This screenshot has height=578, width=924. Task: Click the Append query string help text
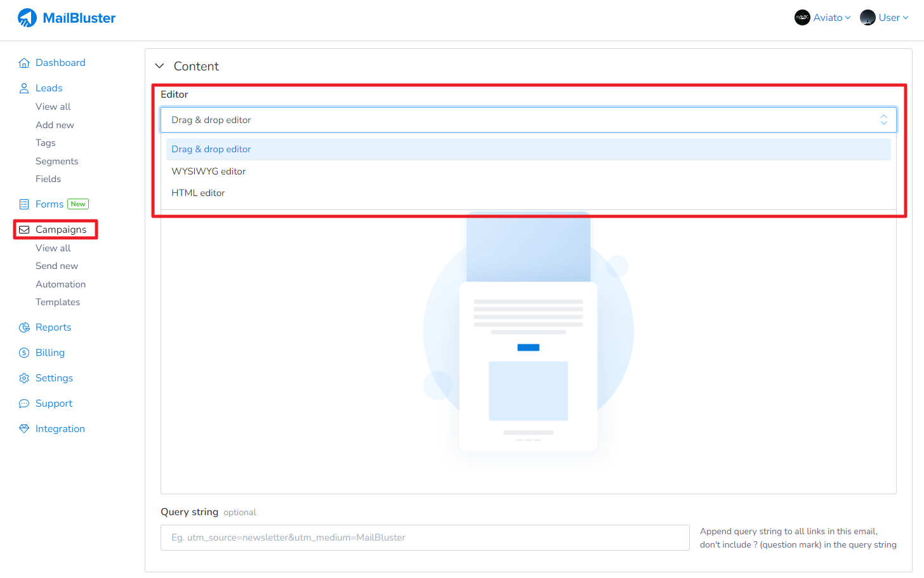pyautogui.click(x=798, y=538)
